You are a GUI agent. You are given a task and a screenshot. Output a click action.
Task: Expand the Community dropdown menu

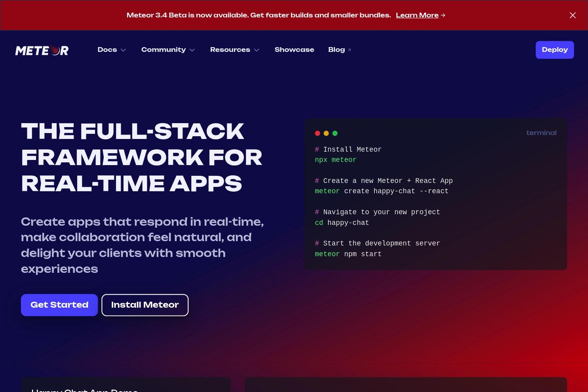[168, 50]
